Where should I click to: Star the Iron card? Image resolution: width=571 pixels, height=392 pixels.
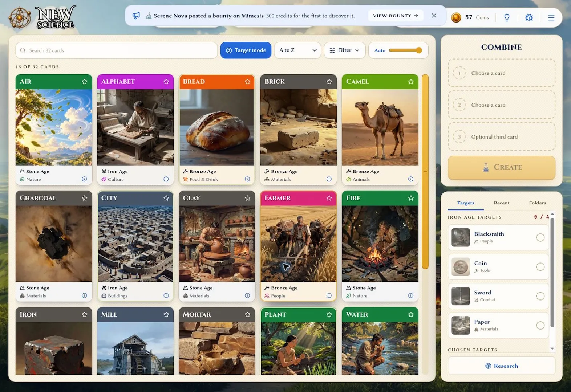click(85, 315)
